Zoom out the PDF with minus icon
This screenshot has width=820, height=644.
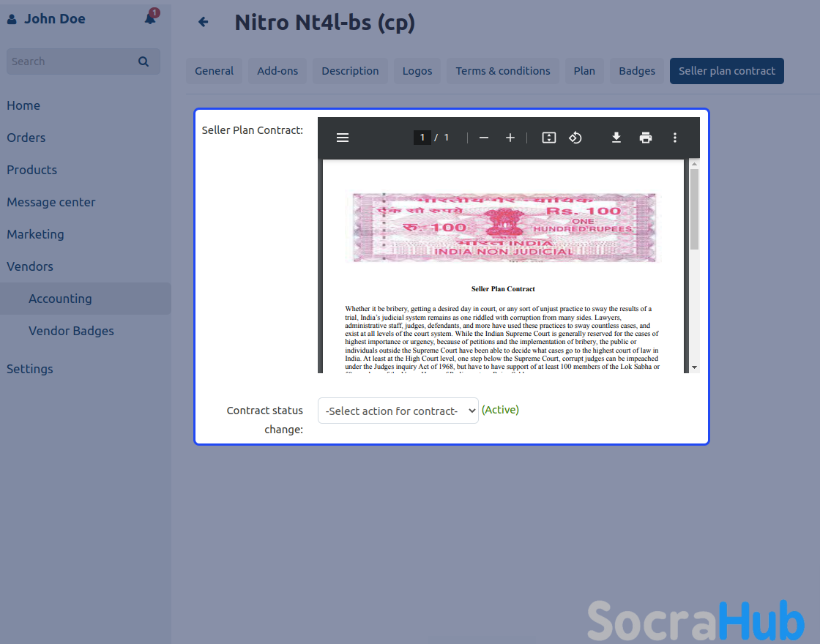[x=484, y=138]
